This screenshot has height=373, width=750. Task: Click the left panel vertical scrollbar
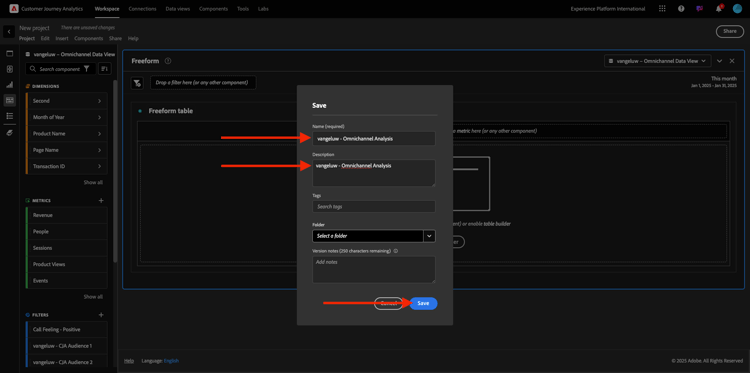[115, 171]
